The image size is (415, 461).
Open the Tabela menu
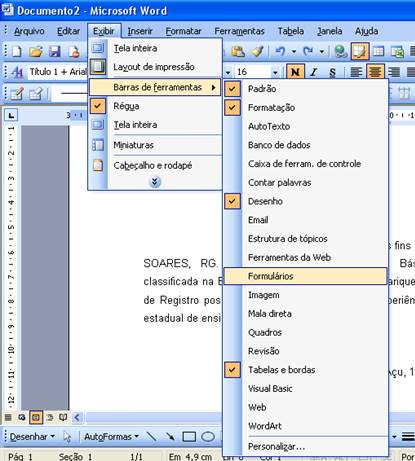tap(291, 31)
